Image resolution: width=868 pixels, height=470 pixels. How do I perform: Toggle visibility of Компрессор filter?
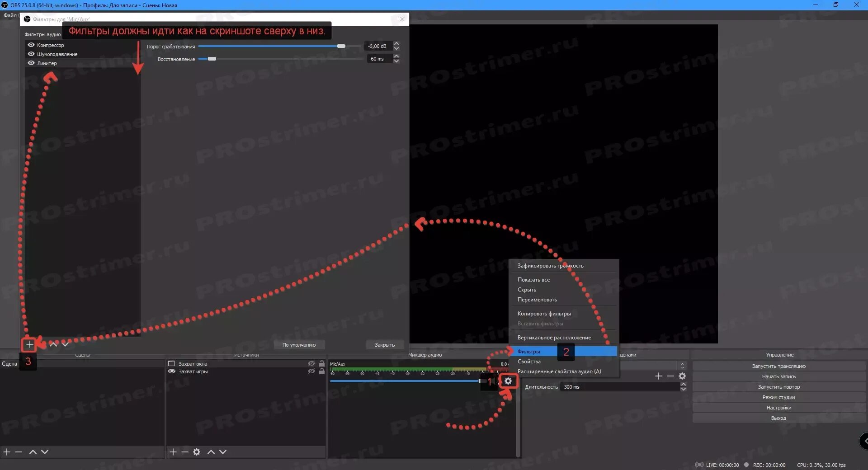tap(31, 45)
